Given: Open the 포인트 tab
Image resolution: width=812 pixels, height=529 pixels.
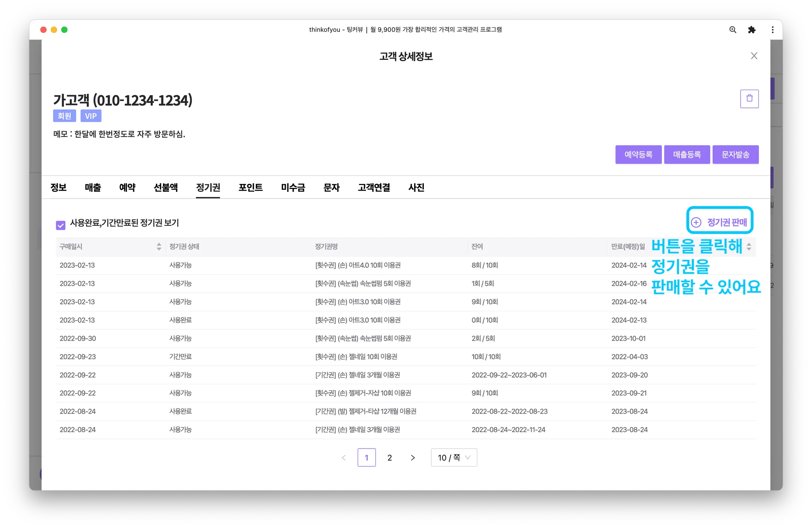Looking at the screenshot, I should [250, 187].
